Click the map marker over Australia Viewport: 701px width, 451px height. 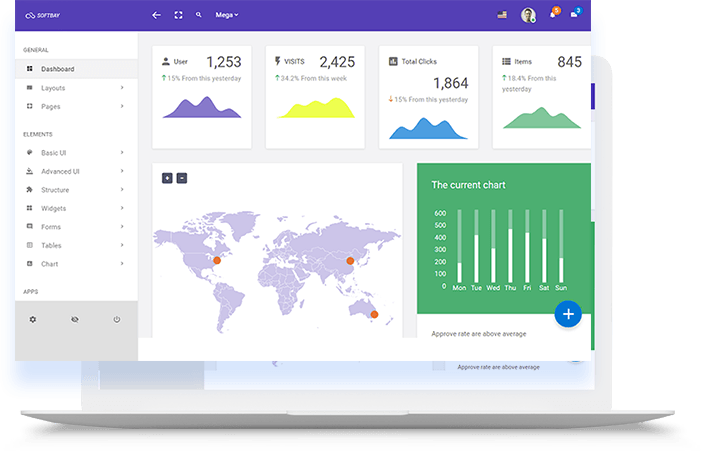(374, 314)
